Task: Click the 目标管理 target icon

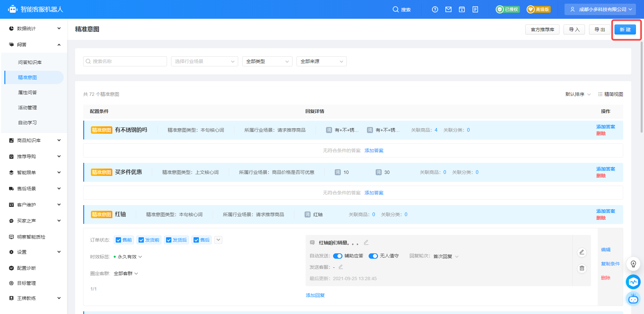Action: tap(11, 283)
